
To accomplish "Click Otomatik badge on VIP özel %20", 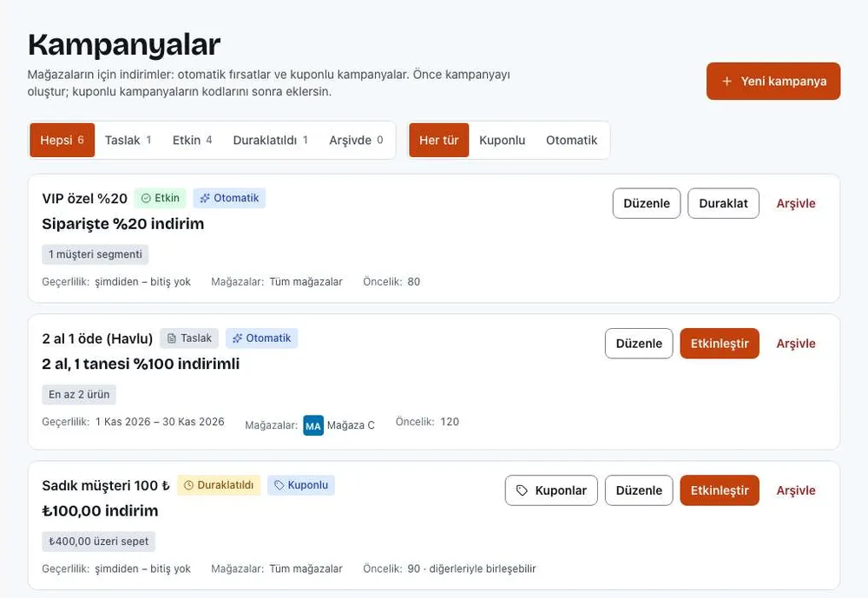I will coord(229,198).
